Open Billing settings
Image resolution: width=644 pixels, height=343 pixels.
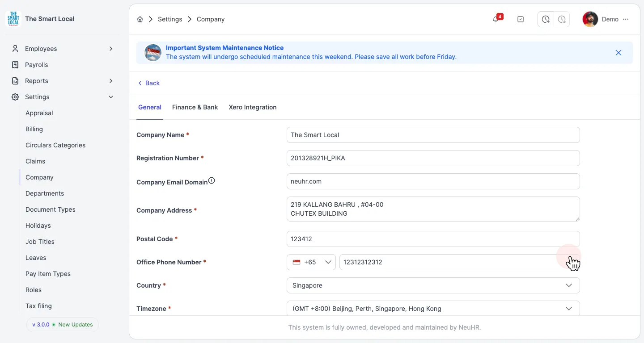click(34, 129)
